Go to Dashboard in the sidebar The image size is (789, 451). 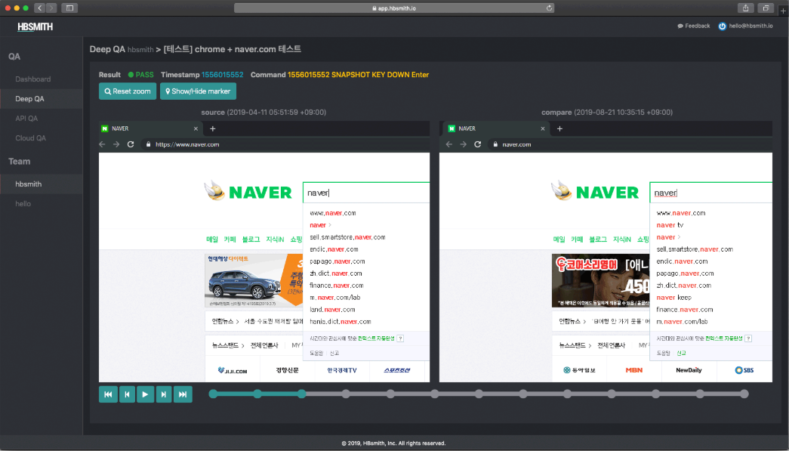coord(33,78)
